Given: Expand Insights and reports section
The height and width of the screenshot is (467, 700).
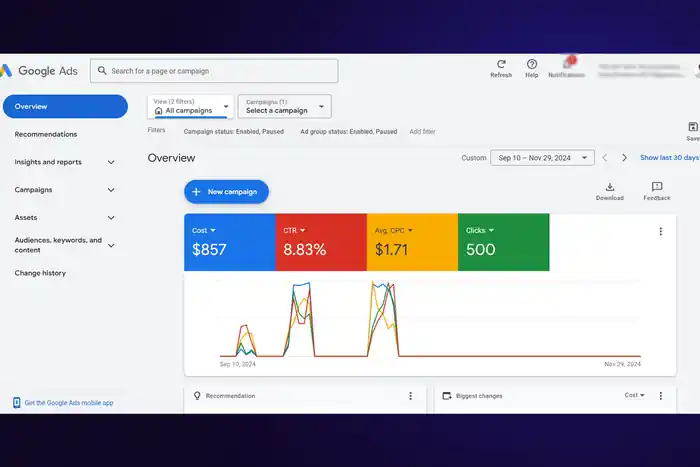Looking at the screenshot, I should point(111,162).
